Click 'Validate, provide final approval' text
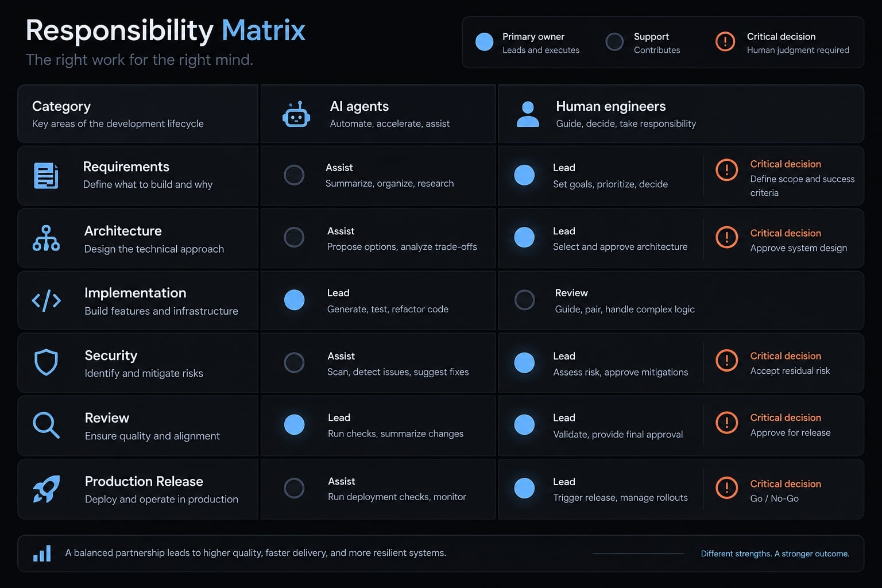Screen dimensions: 882x588 pos(618,435)
